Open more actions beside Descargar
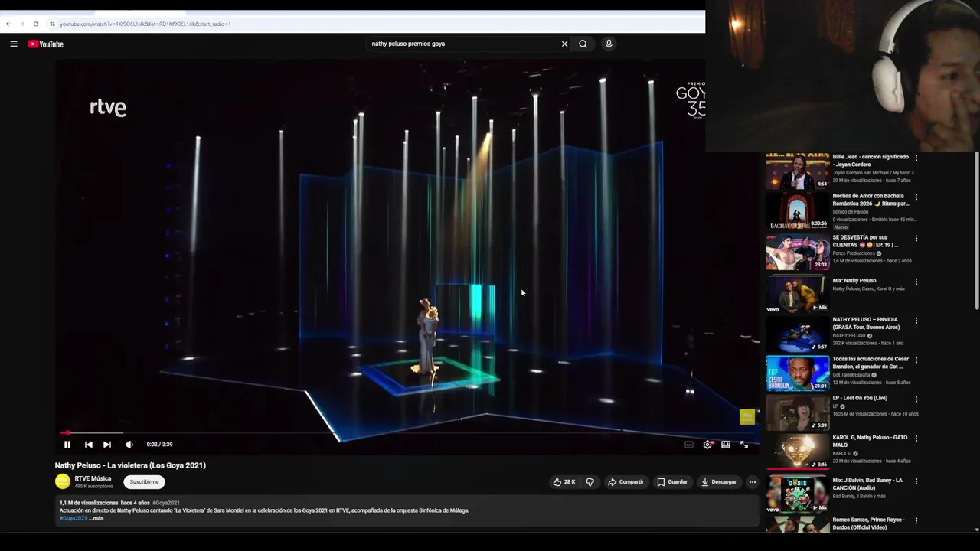The width and height of the screenshot is (980, 551). 753,482
